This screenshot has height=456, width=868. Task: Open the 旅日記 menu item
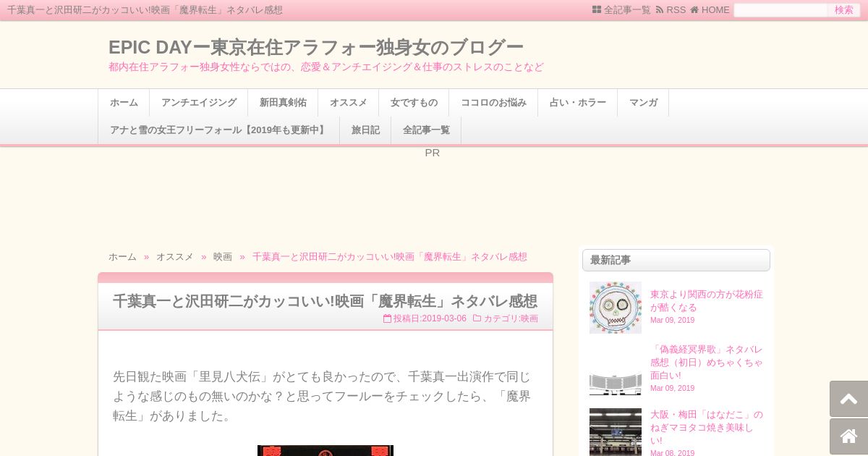click(x=365, y=130)
